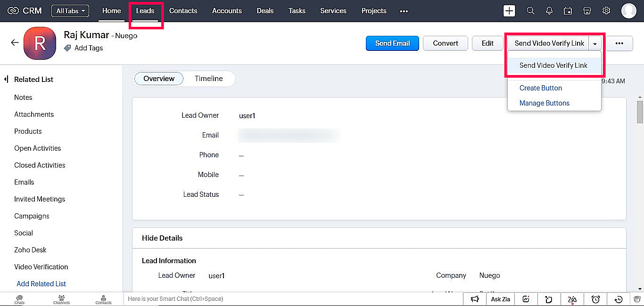Click arrow next to Send Video Verify Link

pos(595,43)
